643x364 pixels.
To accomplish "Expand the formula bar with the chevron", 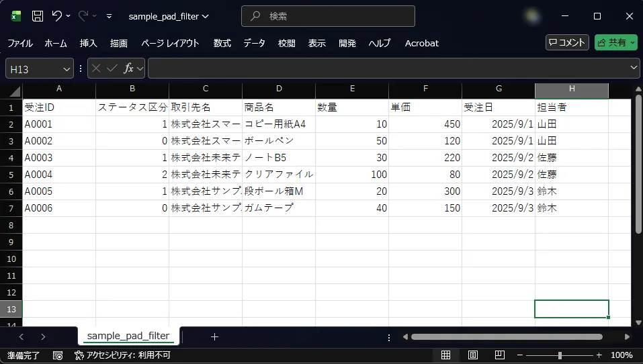I will [634, 68].
